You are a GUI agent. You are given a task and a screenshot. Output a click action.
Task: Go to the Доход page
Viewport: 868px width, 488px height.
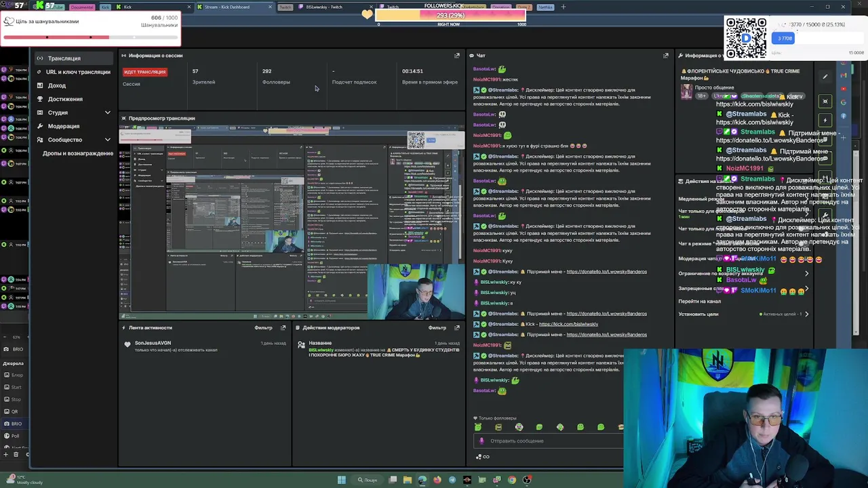57,85
